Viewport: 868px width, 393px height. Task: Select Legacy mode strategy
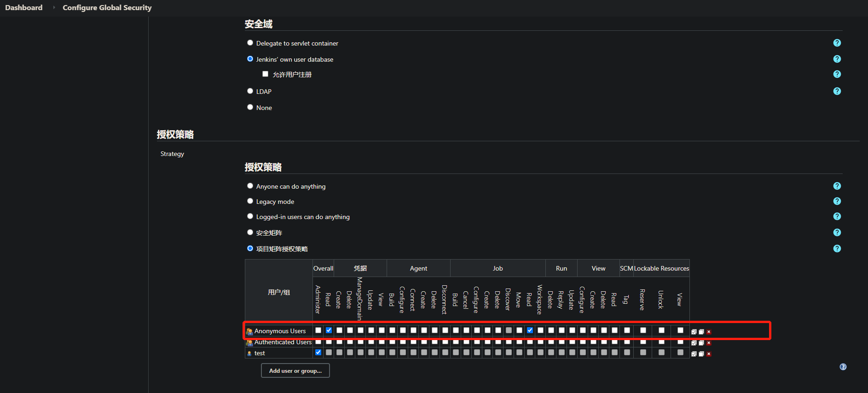tap(250, 201)
